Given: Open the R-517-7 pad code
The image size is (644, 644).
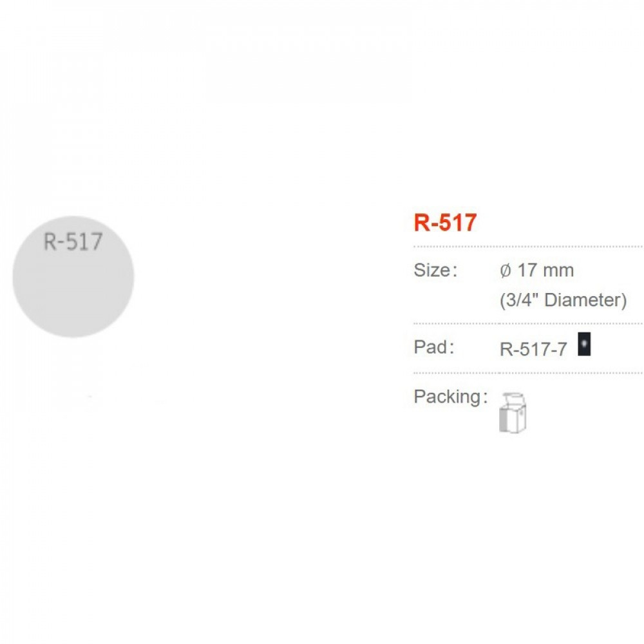Looking at the screenshot, I should coord(533,349).
